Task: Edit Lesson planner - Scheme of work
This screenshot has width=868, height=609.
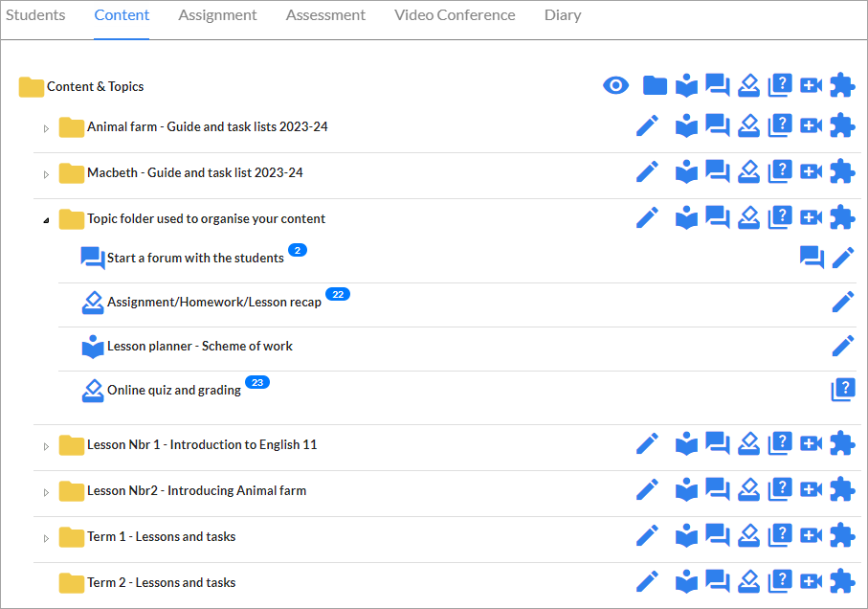Action: (843, 346)
